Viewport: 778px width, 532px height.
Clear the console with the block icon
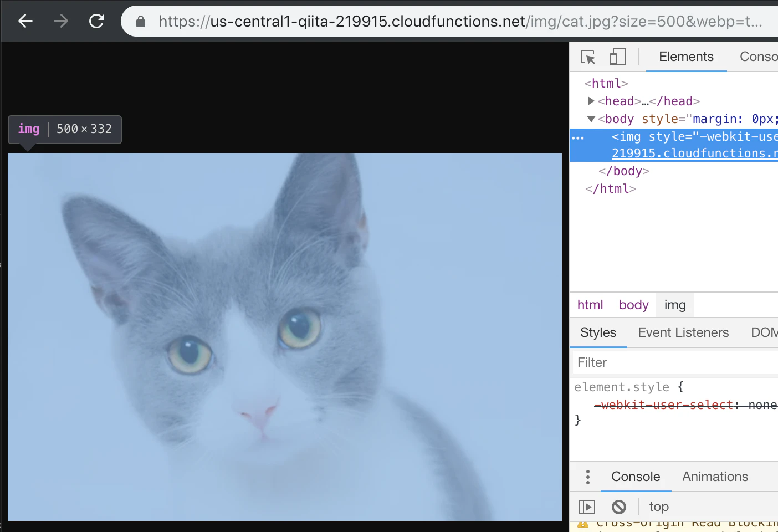(x=619, y=507)
